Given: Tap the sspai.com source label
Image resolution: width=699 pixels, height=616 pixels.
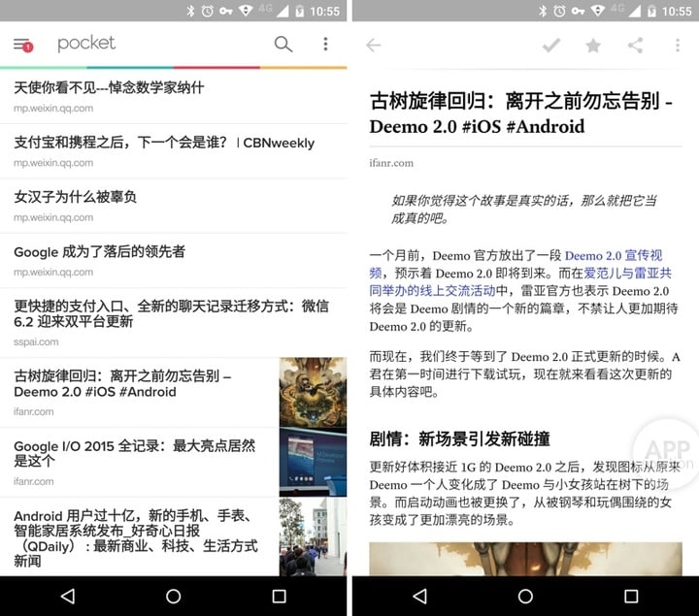Looking at the screenshot, I should click(x=36, y=342).
